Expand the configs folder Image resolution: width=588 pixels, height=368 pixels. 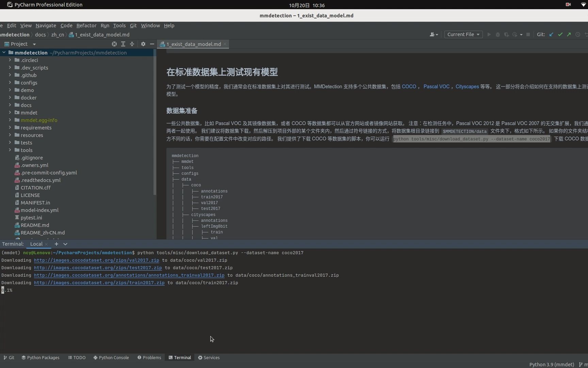(x=9, y=82)
